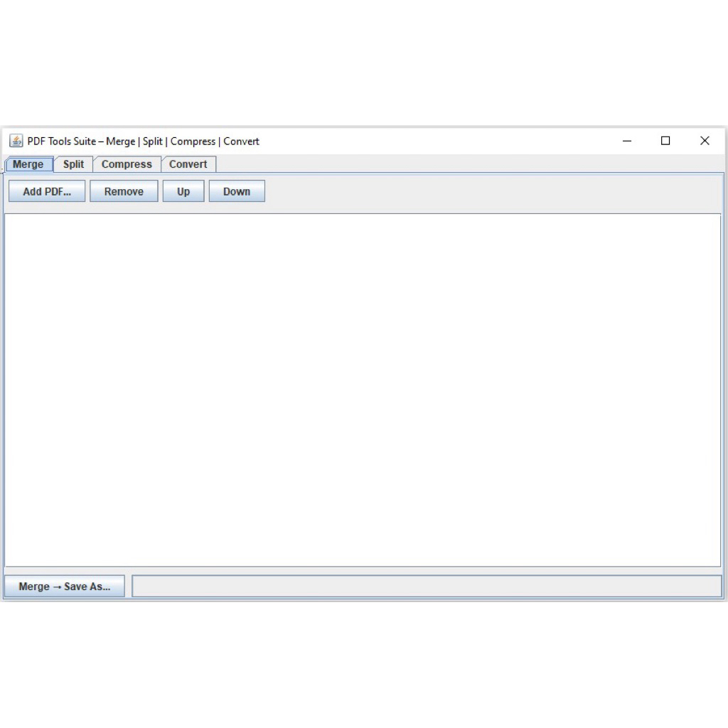
Task: Activate the Merge tab
Action: (28, 164)
